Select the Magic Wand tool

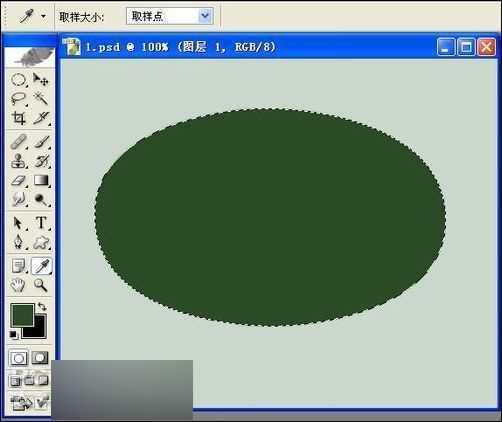click(x=41, y=99)
